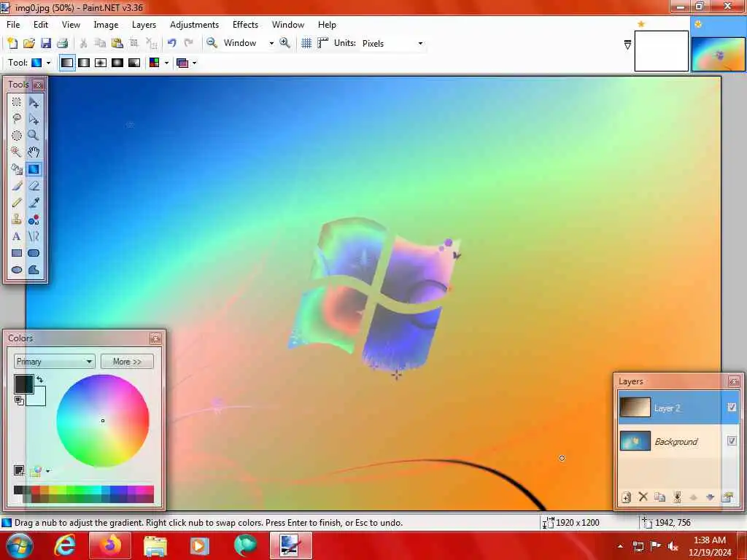Select the Text tool
This screenshot has width=747, height=560.
click(x=17, y=236)
